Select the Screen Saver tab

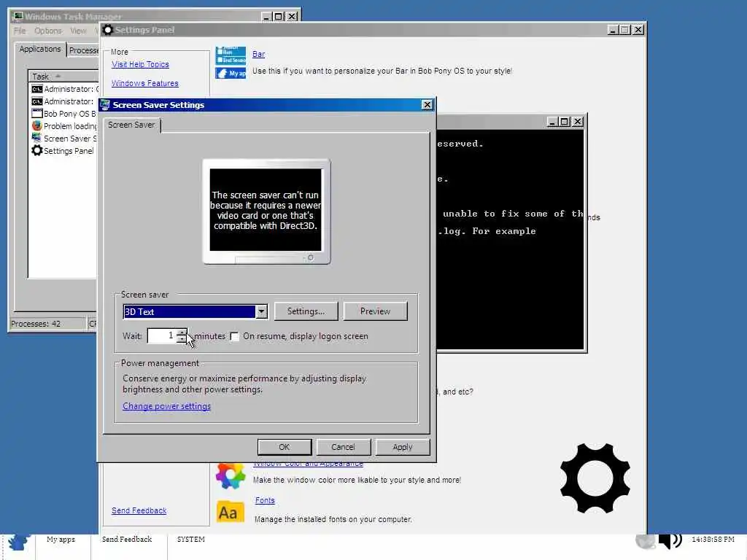[131, 125]
